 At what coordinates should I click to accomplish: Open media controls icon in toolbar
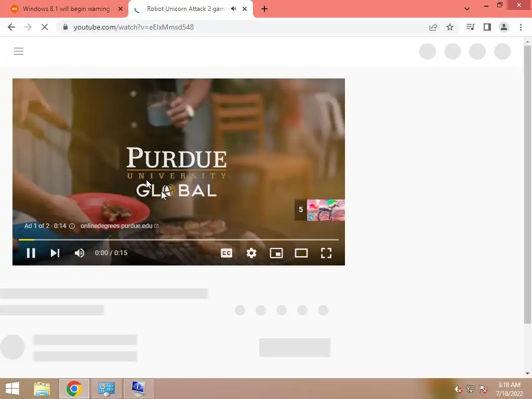coord(470,27)
